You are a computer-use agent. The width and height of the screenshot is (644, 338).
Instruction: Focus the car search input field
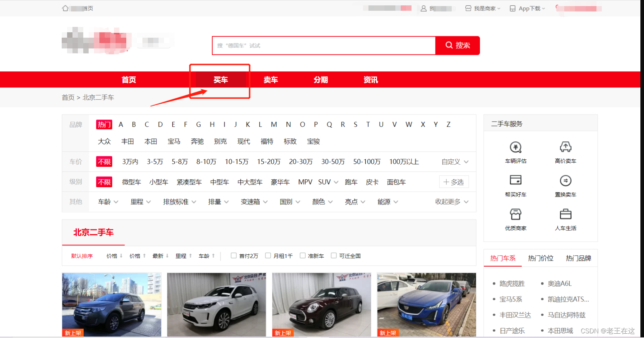[x=324, y=46]
